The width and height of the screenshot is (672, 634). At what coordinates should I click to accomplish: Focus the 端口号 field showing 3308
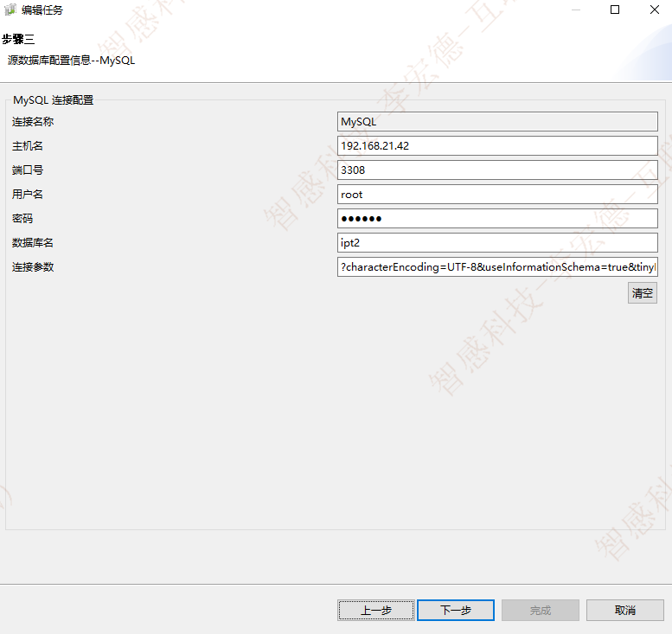click(x=497, y=170)
